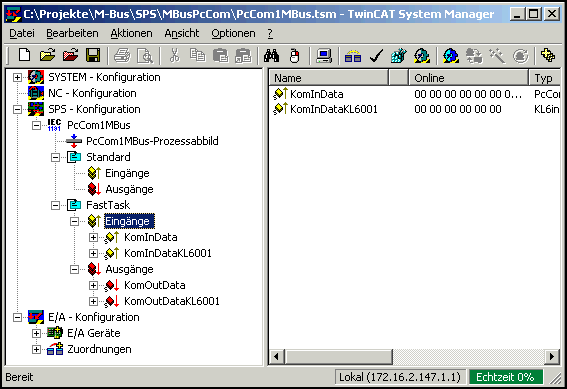Open the Bearbeiten menu

[x=72, y=33]
